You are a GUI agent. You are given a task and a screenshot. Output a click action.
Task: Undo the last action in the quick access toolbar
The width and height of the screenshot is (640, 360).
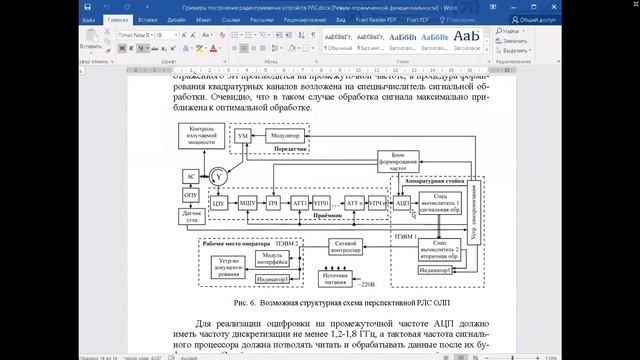(107, 7)
